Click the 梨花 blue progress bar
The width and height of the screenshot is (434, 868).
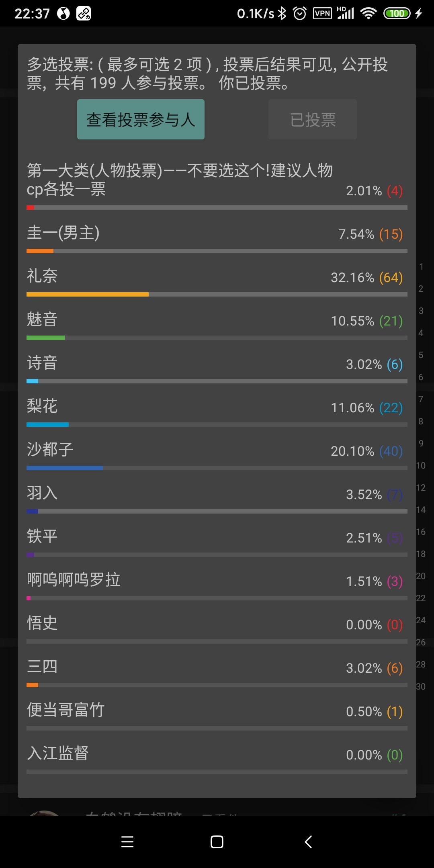(x=47, y=424)
